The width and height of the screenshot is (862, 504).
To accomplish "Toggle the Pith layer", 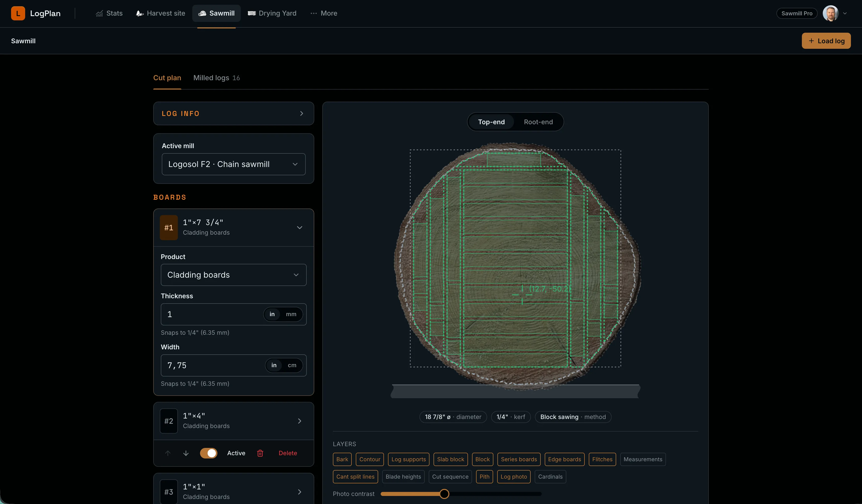I will [484, 477].
